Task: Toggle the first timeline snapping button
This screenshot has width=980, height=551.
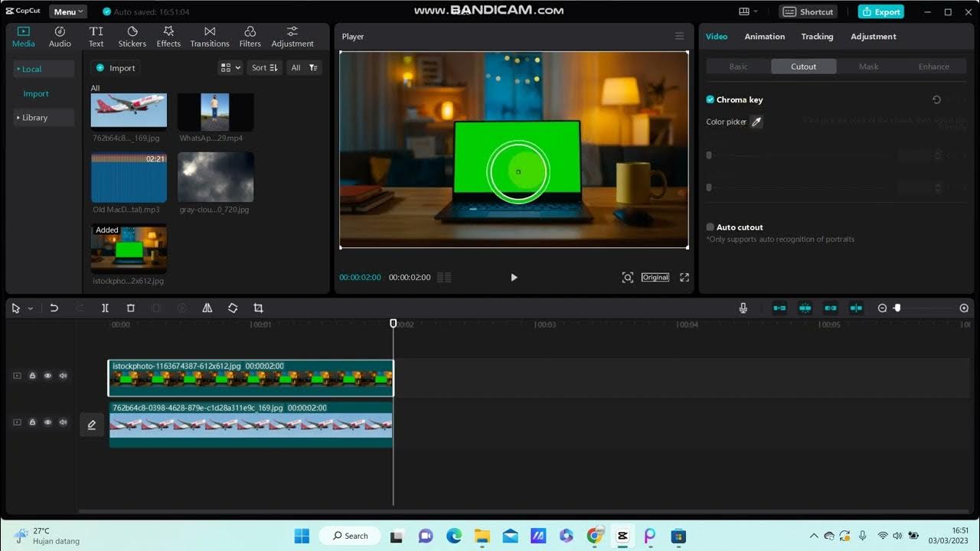Action: (x=779, y=308)
